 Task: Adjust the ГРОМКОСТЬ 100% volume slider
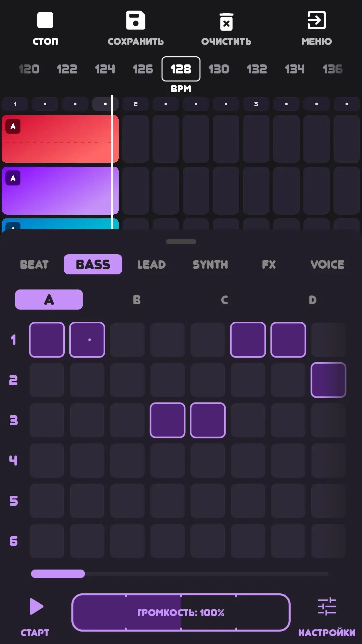point(181,612)
